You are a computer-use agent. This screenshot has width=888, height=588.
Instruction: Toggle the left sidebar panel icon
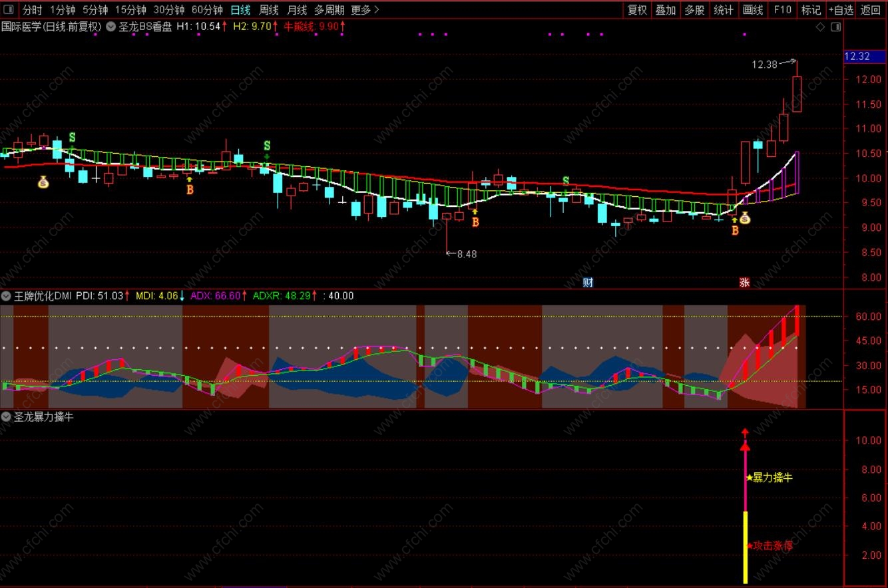(x=9, y=10)
